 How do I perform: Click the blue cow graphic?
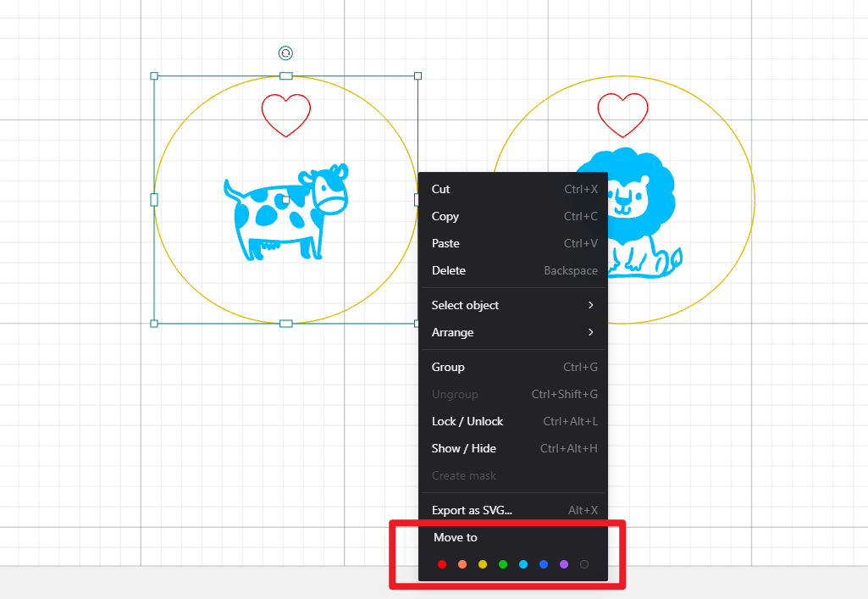point(284,214)
